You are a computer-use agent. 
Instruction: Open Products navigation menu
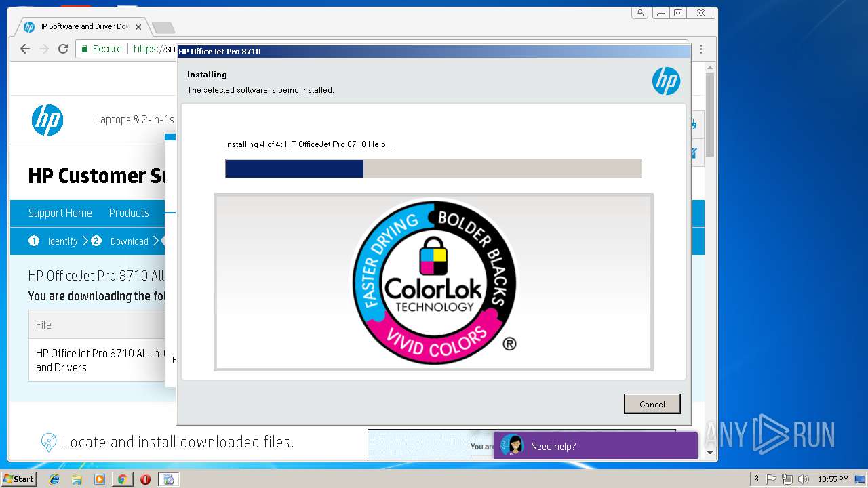tap(129, 213)
